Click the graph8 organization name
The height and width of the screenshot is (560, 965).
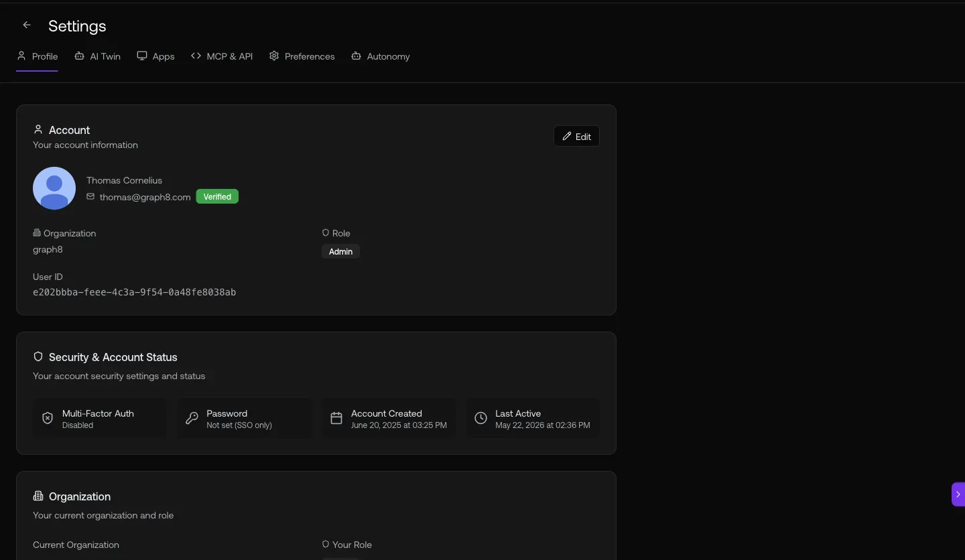coord(48,249)
